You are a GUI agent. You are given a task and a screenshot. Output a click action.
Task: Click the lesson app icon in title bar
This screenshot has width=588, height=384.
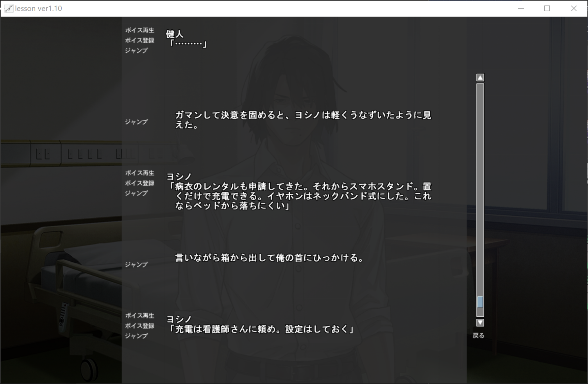pos(9,9)
